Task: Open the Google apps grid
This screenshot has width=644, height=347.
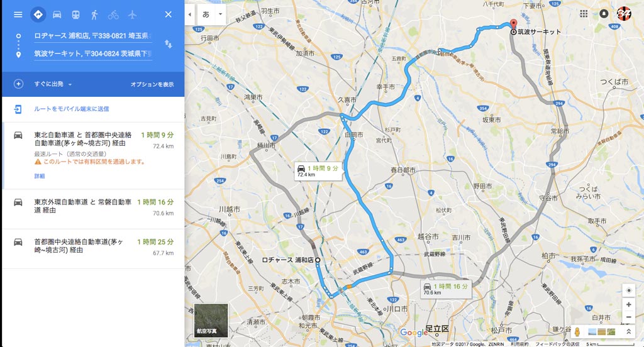Action: [584, 14]
